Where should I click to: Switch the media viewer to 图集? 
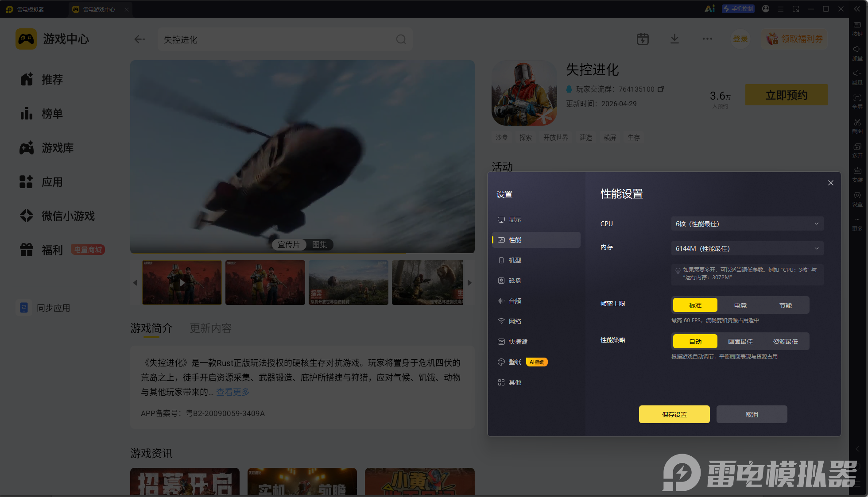click(319, 245)
